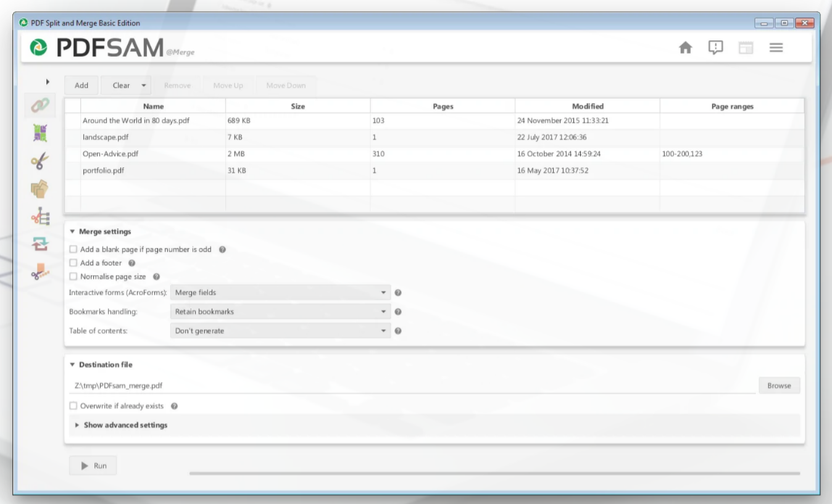Start the merge with Run button
The image size is (832, 504).
93,466
